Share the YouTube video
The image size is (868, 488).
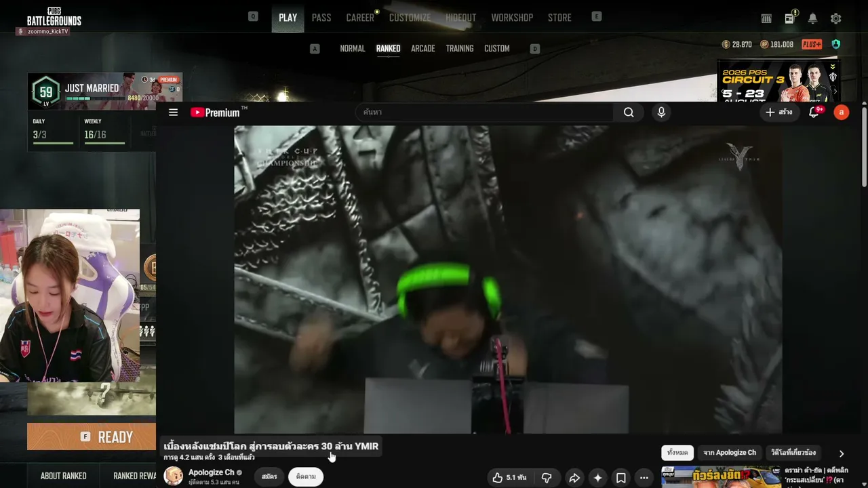574,478
